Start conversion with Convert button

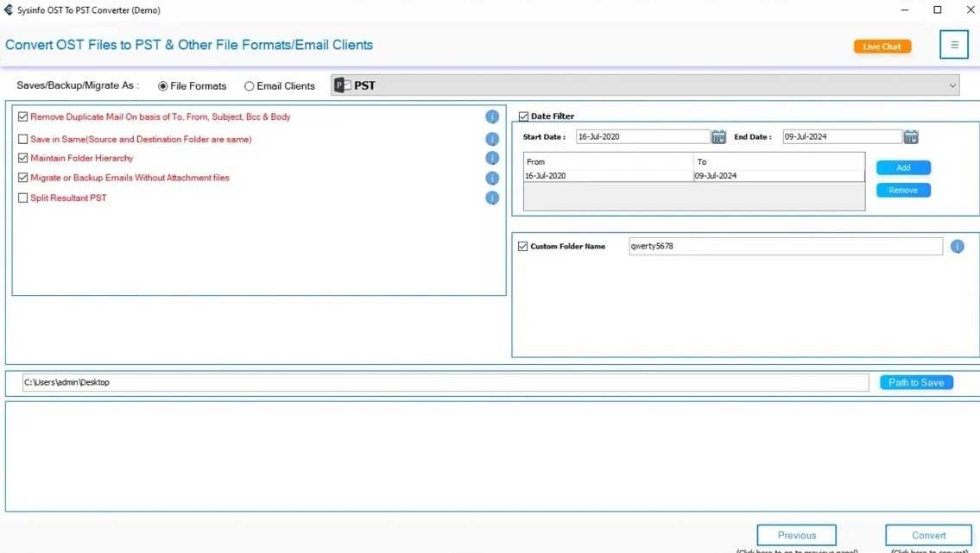coord(929,535)
